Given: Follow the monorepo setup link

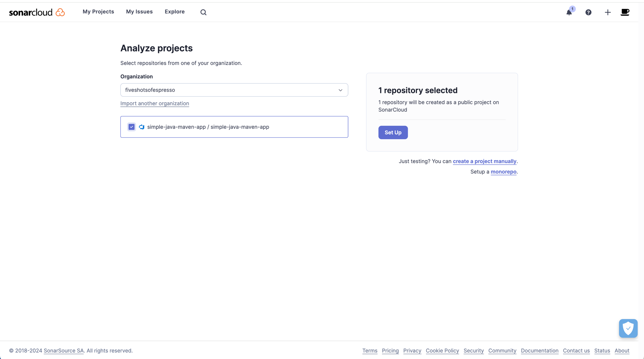Looking at the screenshot, I should point(503,172).
